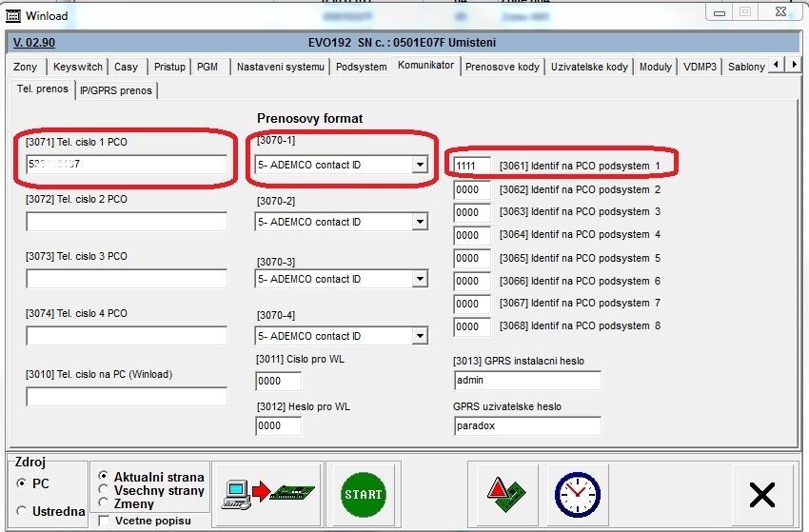Open the [3070-4] format dropdown
Image resolution: width=809 pixels, height=532 pixels.
coord(419,336)
